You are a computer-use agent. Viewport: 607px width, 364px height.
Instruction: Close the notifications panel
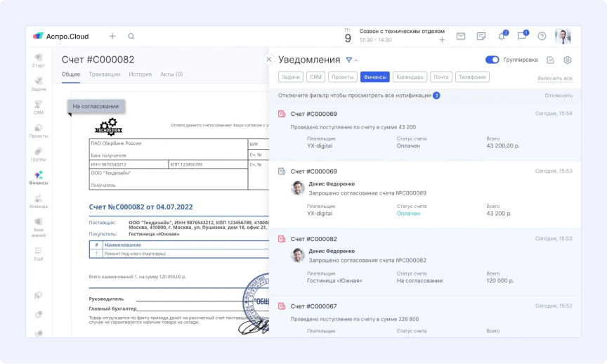coord(268,60)
